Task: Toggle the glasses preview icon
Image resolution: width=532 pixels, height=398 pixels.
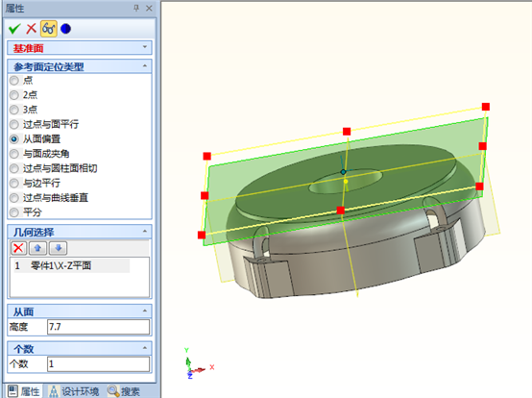Action: (x=49, y=29)
